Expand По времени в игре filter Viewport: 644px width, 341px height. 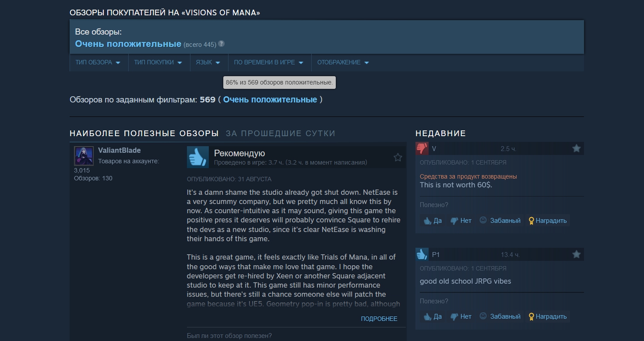[269, 63]
